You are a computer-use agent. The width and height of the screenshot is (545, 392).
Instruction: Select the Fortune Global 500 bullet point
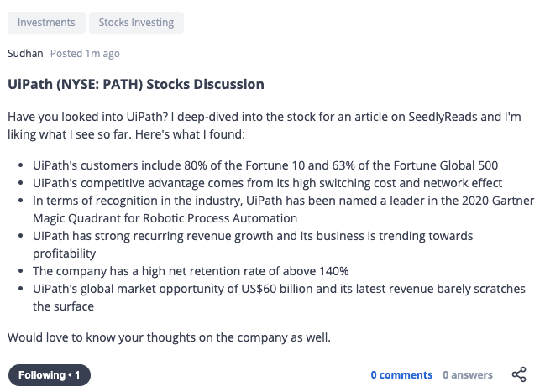(x=265, y=165)
